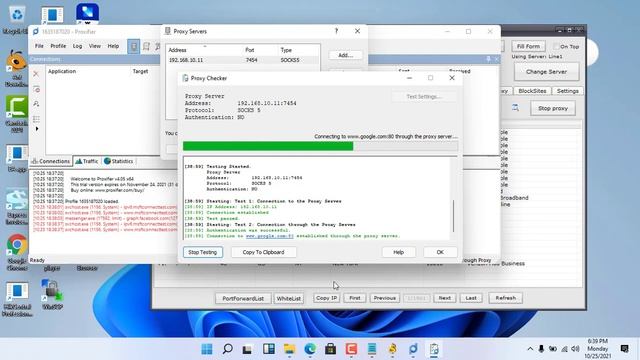
Task: Open Windows Start menu on taskbar
Action: [207, 349]
